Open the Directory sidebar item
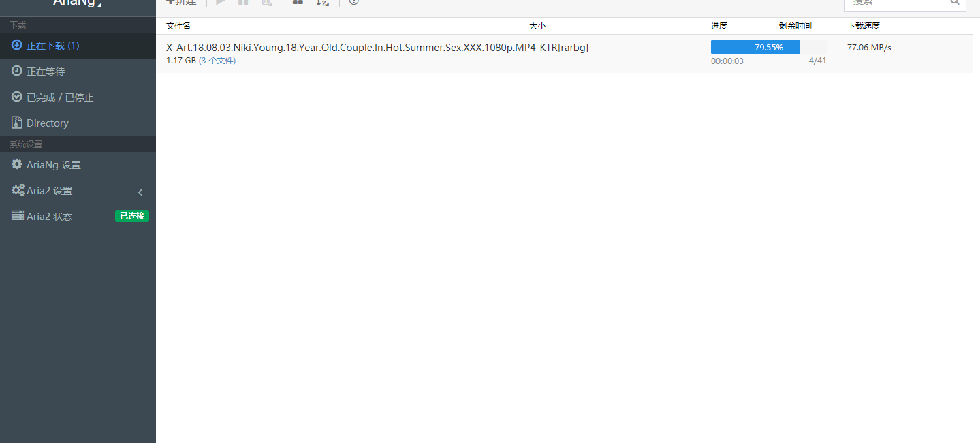Image resolution: width=980 pixels, height=443 pixels. point(78,123)
